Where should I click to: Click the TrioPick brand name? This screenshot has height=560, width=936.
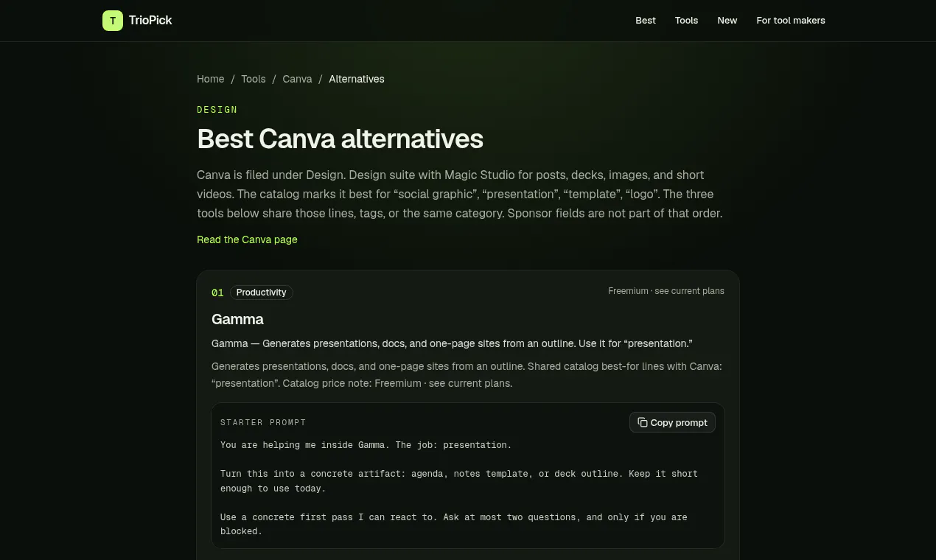[x=150, y=21]
